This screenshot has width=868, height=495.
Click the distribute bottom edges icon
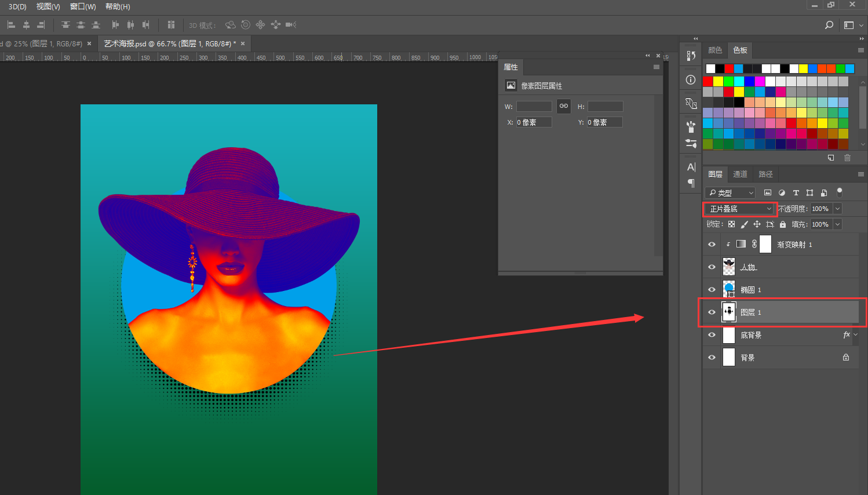pyautogui.click(x=96, y=25)
